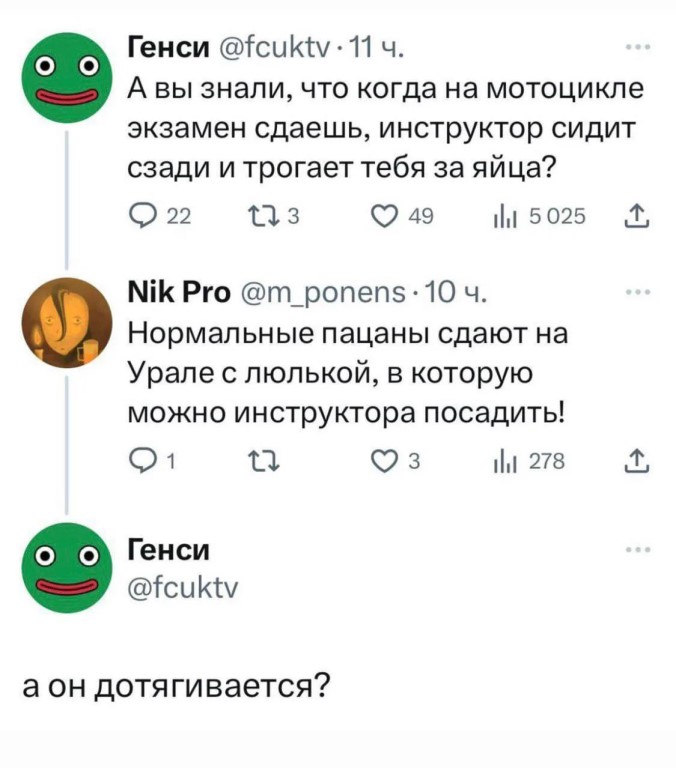Click Генси's name on the bottom tweet
Image resolution: width=676 pixels, height=768 pixels.
pyautogui.click(x=170, y=551)
